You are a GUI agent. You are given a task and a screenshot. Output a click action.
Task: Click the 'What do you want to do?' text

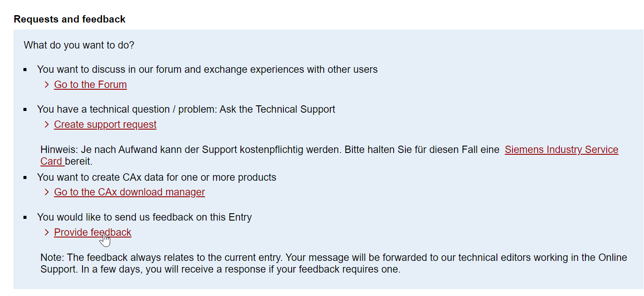[79, 45]
